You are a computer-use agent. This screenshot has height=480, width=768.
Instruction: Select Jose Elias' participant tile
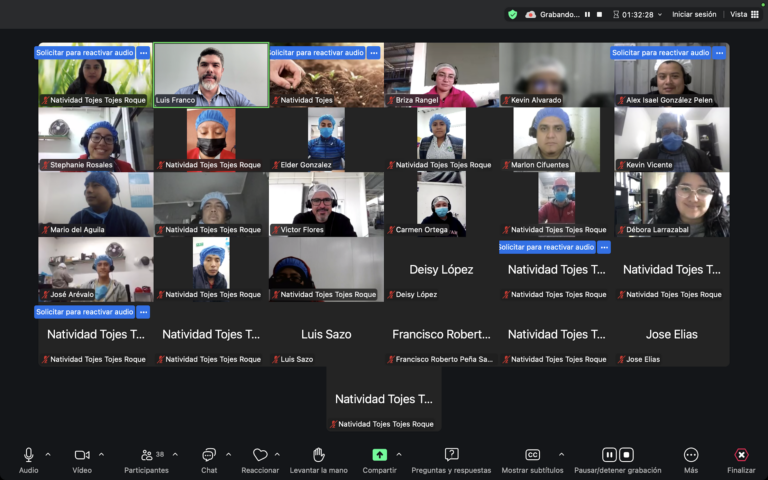click(x=672, y=334)
